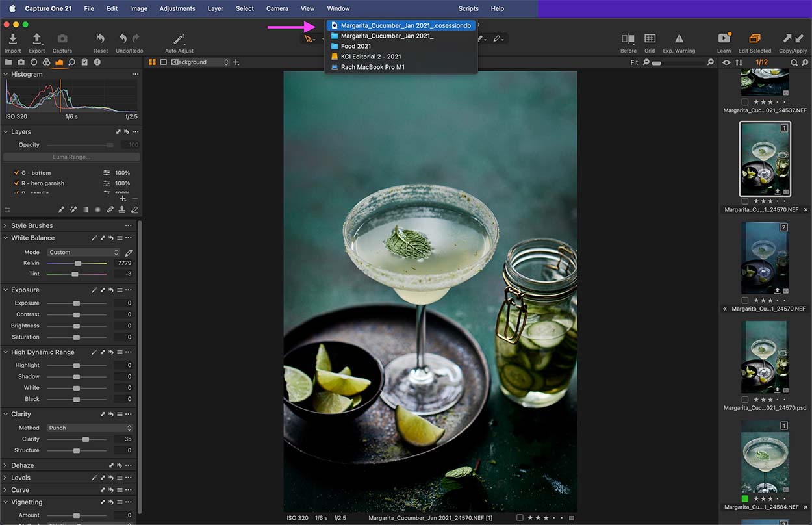Open the Window menu
The image size is (812, 525).
(338, 8)
